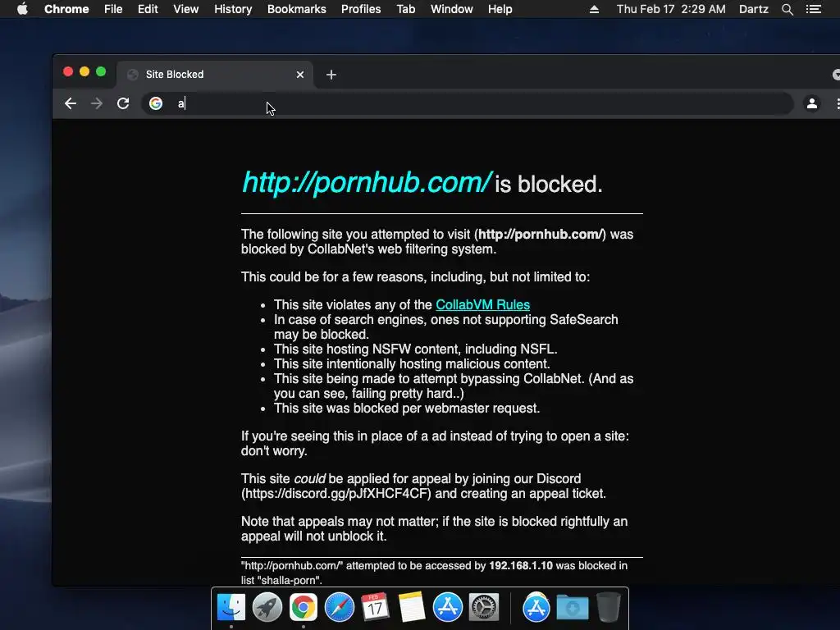This screenshot has height=630, width=840.
Task: Select the Site Blocked tab
Action: tap(214, 75)
